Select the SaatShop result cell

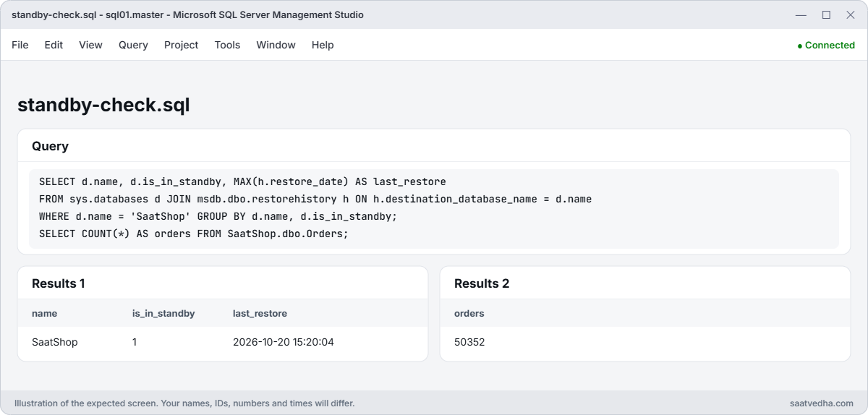click(x=55, y=342)
